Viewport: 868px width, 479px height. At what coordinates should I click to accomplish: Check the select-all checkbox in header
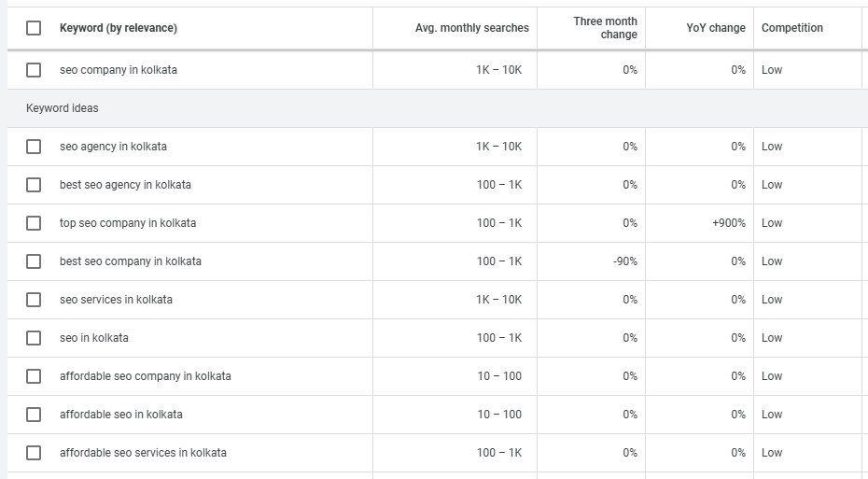click(x=34, y=28)
